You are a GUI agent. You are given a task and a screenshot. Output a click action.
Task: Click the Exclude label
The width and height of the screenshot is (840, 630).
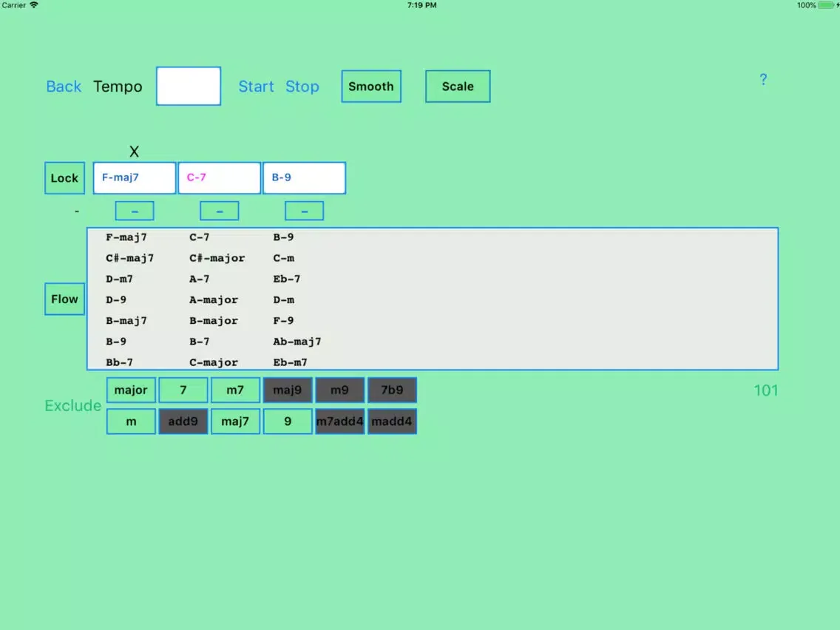pos(73,405)
